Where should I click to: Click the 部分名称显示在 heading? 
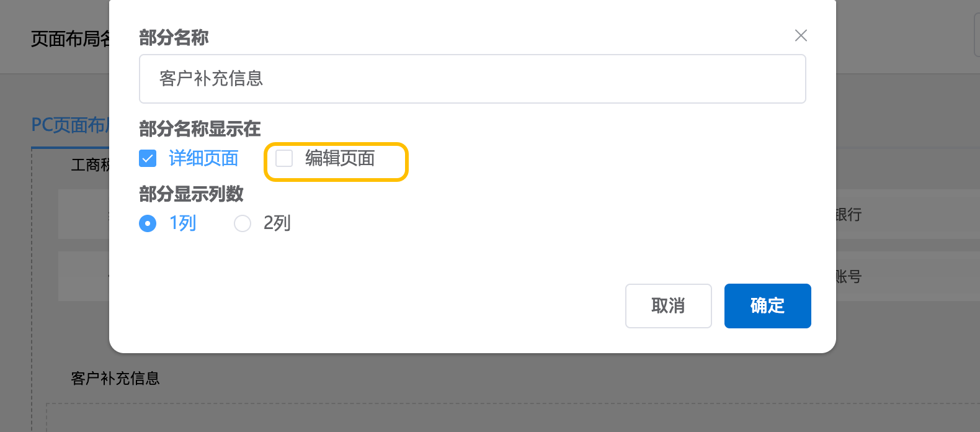click(200, 129)
